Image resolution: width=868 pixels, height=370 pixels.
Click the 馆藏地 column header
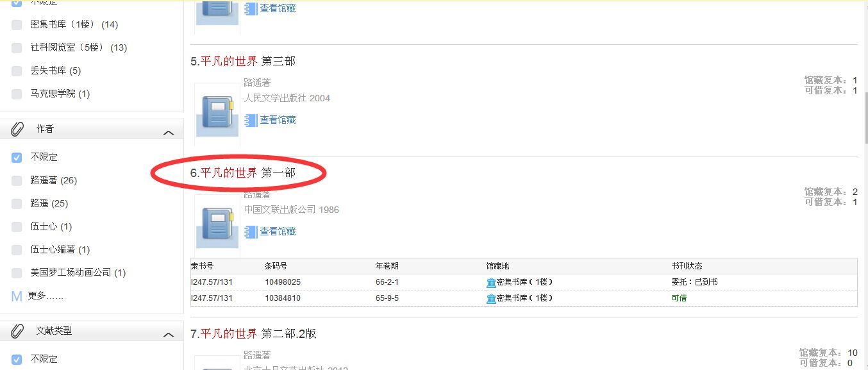(498, 266)
